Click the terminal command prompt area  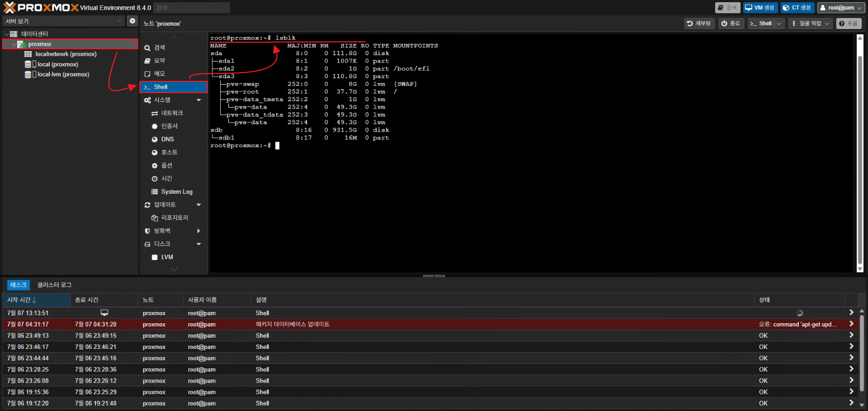[245, 146]
